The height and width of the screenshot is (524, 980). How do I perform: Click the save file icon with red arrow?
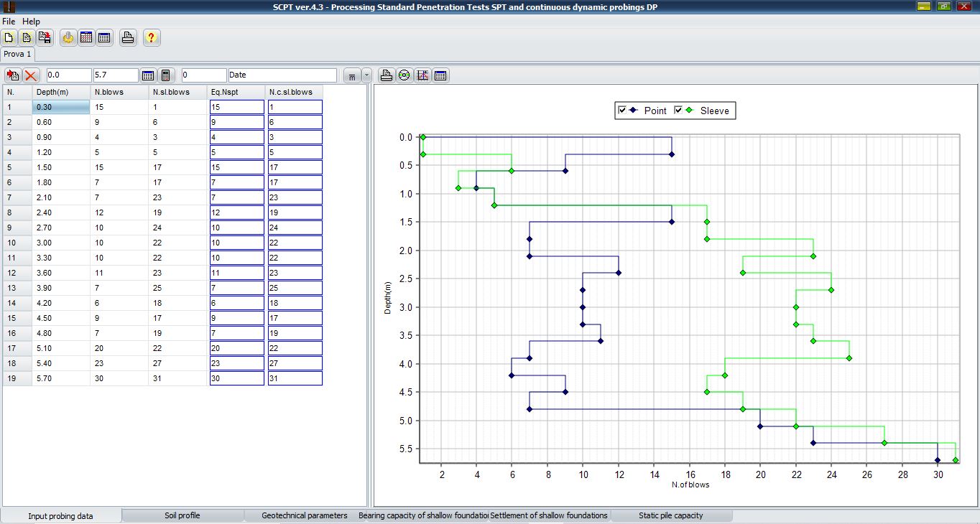[x=45, y=38]
